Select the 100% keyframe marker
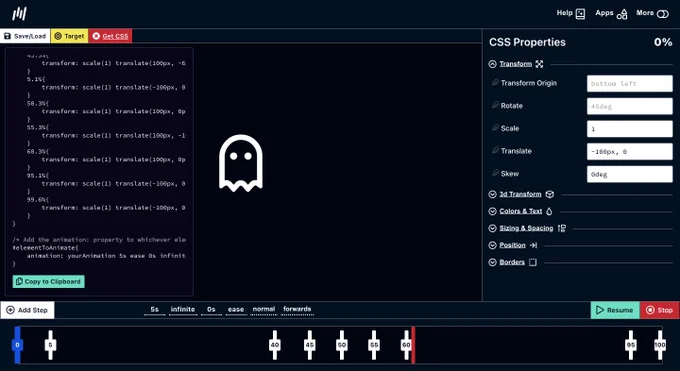680x371 pixels. pyautogui.click(x=660, y=345)
